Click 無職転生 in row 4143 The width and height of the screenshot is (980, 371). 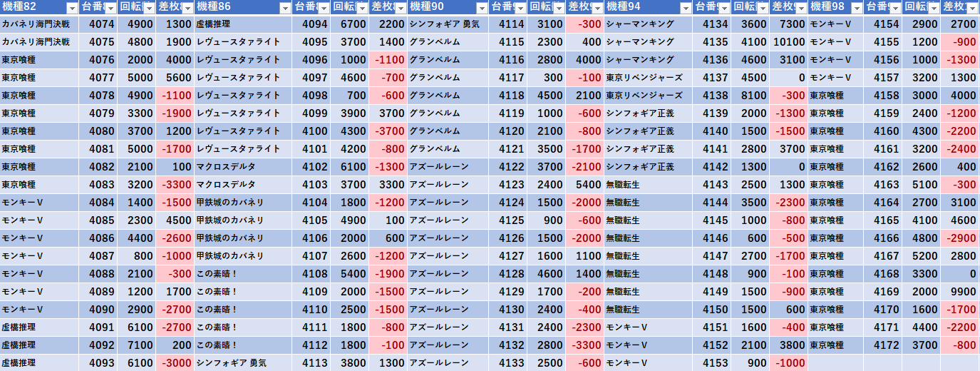623,185
